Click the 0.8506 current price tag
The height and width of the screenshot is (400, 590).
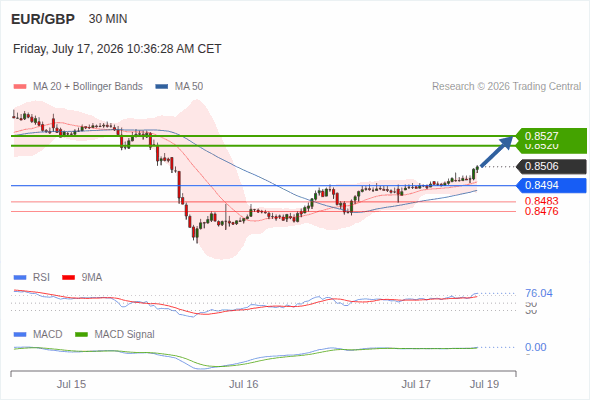click(x=552, y=166)
